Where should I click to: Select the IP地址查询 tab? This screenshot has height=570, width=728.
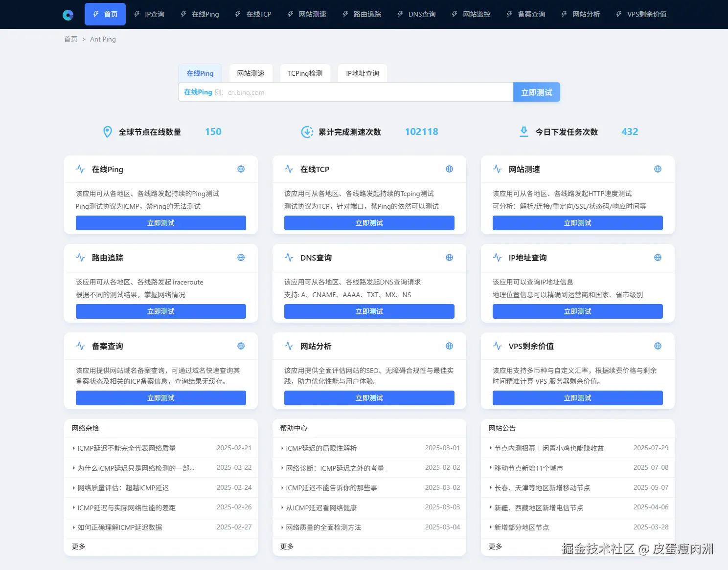click(362, 73)
